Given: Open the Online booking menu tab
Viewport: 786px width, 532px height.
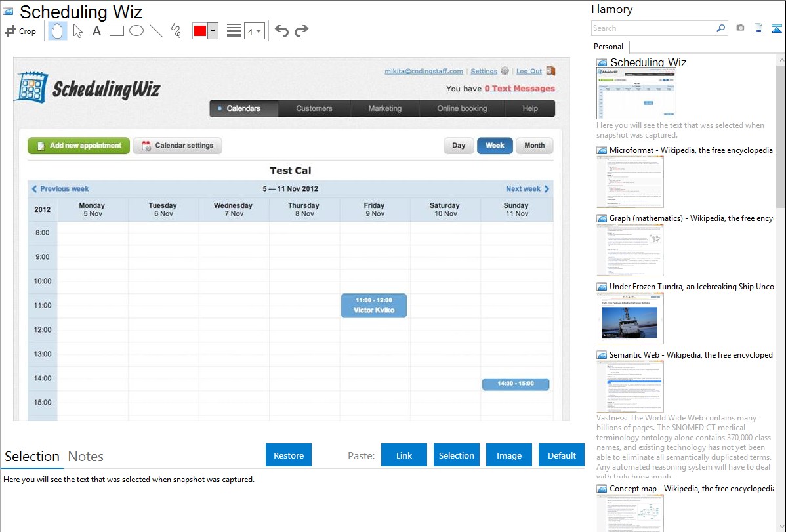Looking at the screenshot, I should (462, 108).
